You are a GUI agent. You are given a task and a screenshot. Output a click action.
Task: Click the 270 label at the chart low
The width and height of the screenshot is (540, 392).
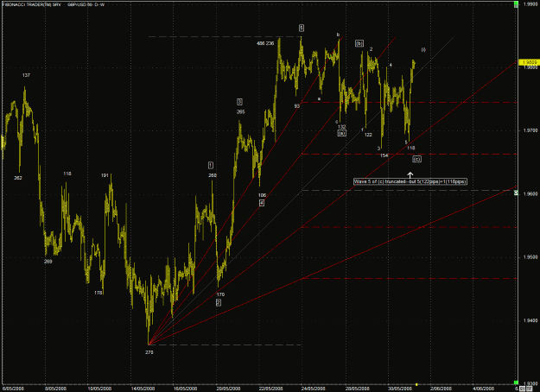click(x=149, y=352)
